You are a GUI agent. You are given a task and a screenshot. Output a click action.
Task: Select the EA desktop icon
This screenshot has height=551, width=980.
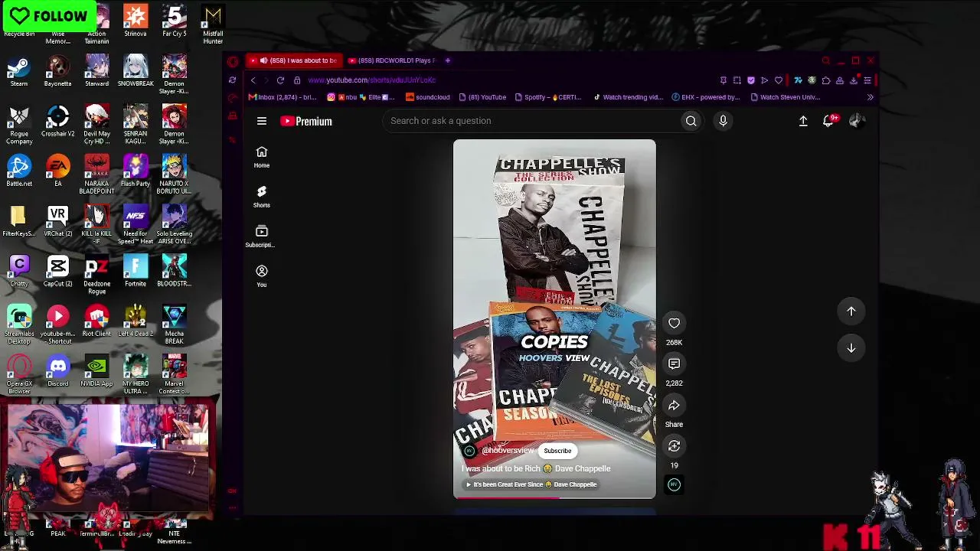point(58,171)
